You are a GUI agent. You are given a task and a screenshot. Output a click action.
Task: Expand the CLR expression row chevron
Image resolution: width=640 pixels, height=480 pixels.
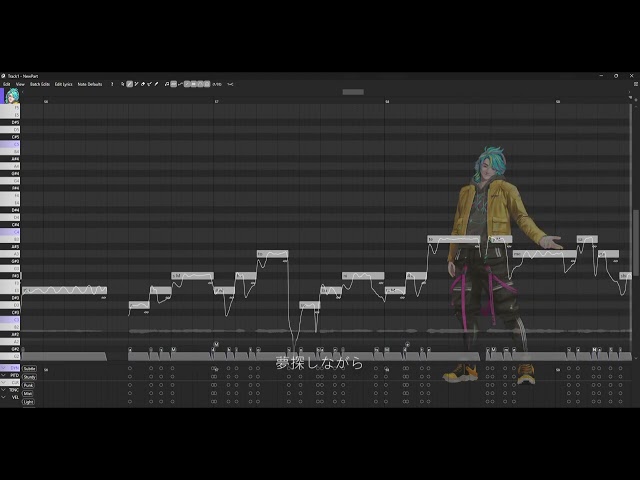click(x=4, y=382)
